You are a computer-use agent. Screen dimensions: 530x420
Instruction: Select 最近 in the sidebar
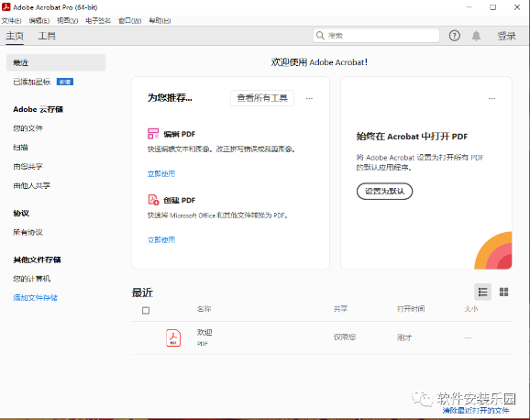(56, 62)
